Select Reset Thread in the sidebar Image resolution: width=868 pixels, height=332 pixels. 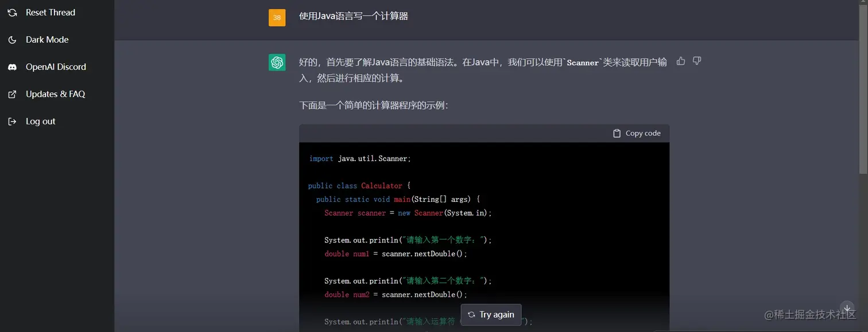point(50,12)
